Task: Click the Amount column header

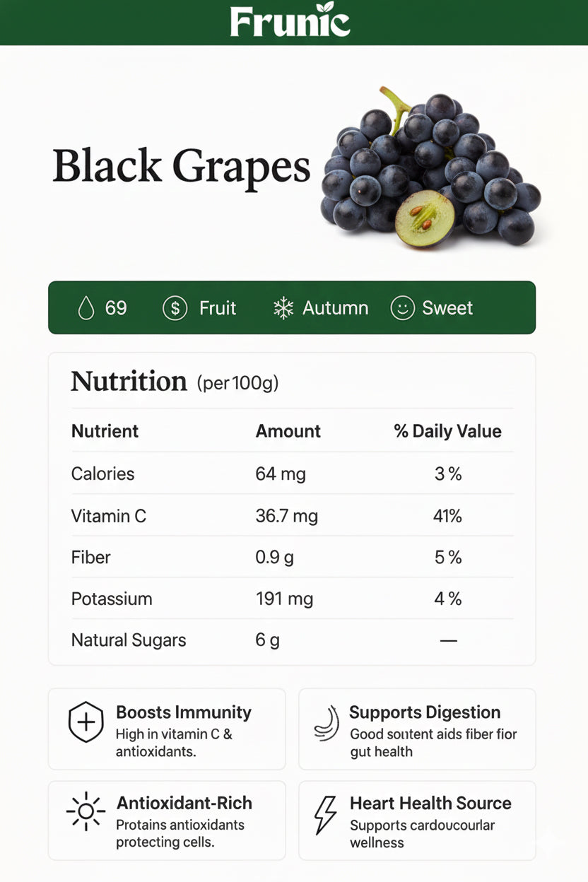Action: pyautogui.click(x=288, y=431)
